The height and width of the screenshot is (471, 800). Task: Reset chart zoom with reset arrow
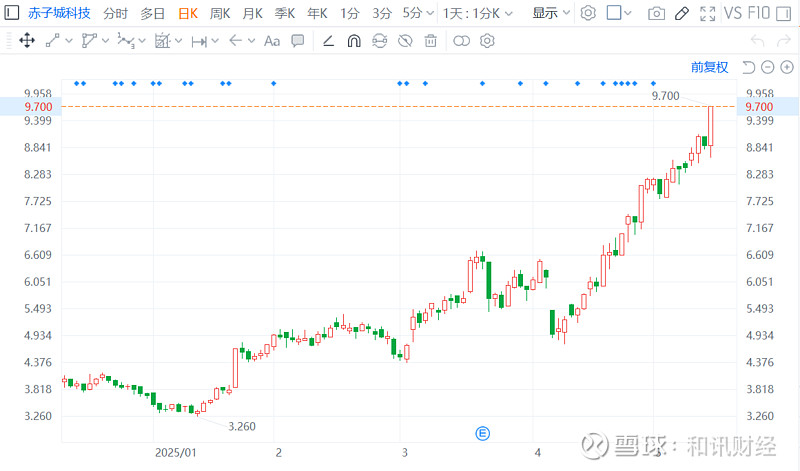(x=748, y=67)
